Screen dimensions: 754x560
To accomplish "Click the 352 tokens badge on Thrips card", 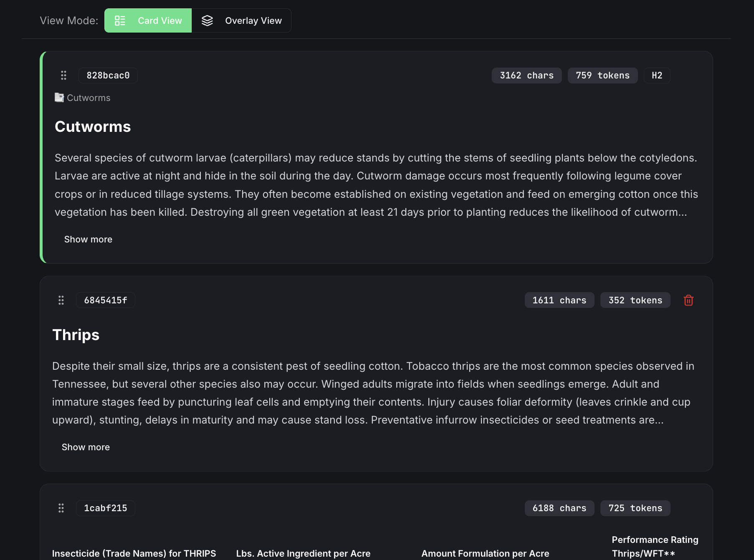I will tap(635, 300).
